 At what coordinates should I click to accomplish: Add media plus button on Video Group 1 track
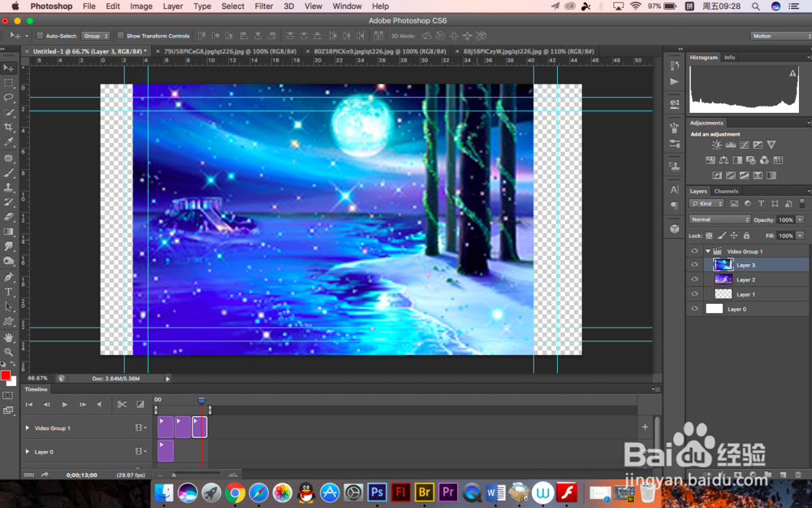click(x=645, y=428)
